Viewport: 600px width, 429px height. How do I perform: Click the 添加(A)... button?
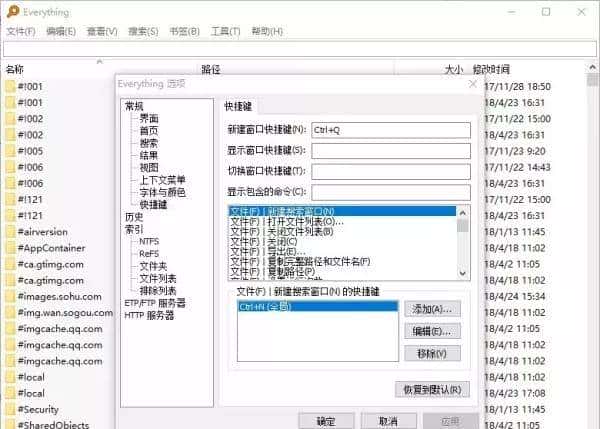(432, 309)
